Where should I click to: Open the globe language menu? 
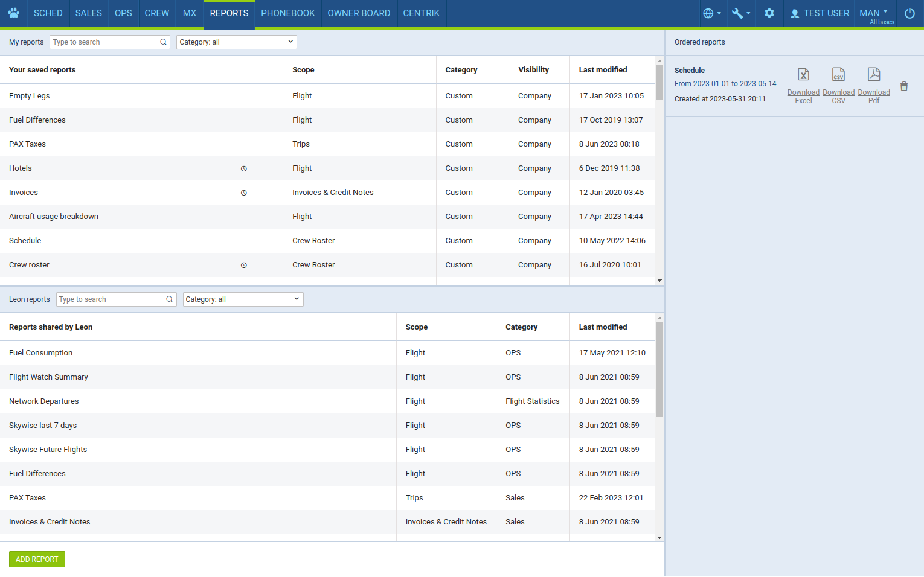click(x=711, y=13)
